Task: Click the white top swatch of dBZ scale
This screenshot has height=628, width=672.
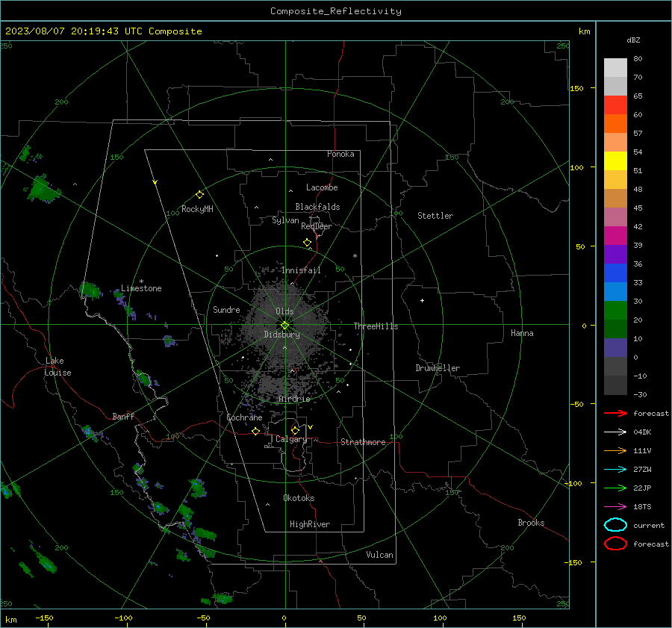Action: (615, 68)
